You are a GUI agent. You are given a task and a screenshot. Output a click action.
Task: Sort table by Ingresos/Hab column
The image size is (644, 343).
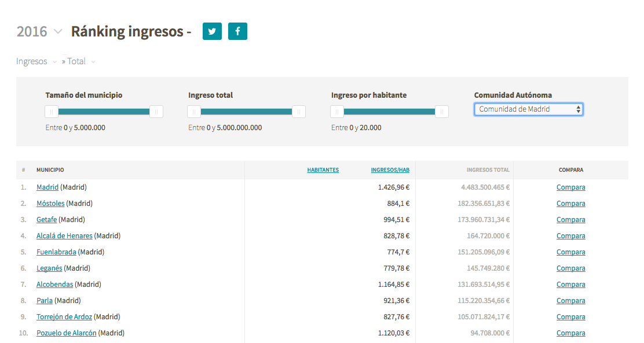pos(390,170)
